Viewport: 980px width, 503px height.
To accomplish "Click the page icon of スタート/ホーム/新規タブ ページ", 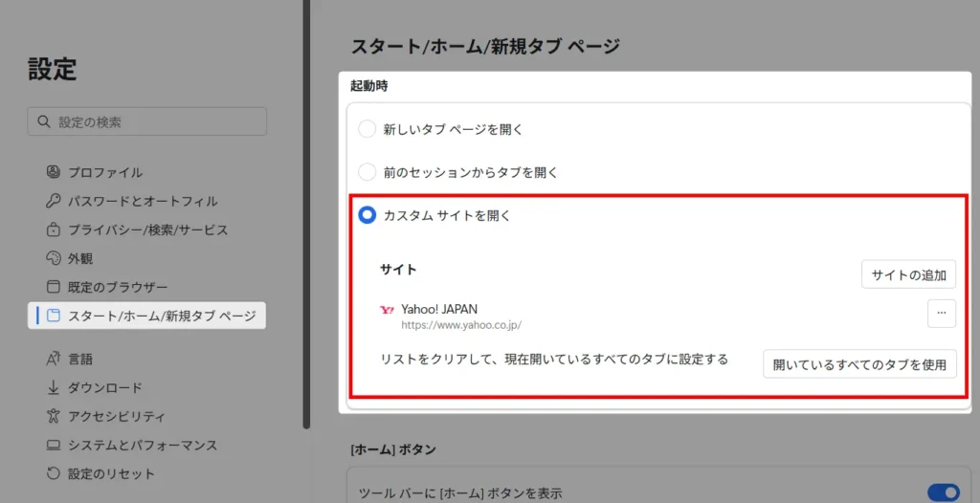I will [x=54, y=316].
